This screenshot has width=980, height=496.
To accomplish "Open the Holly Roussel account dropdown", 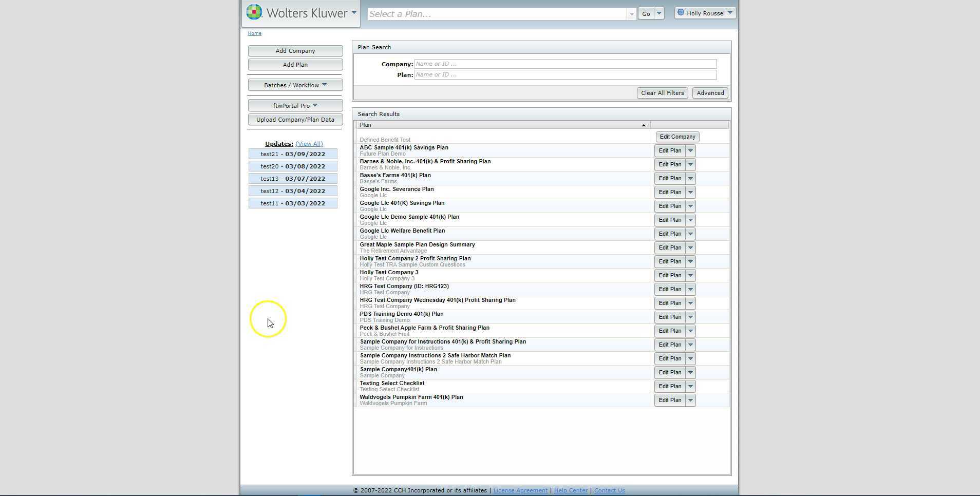I will pos(730,12).
